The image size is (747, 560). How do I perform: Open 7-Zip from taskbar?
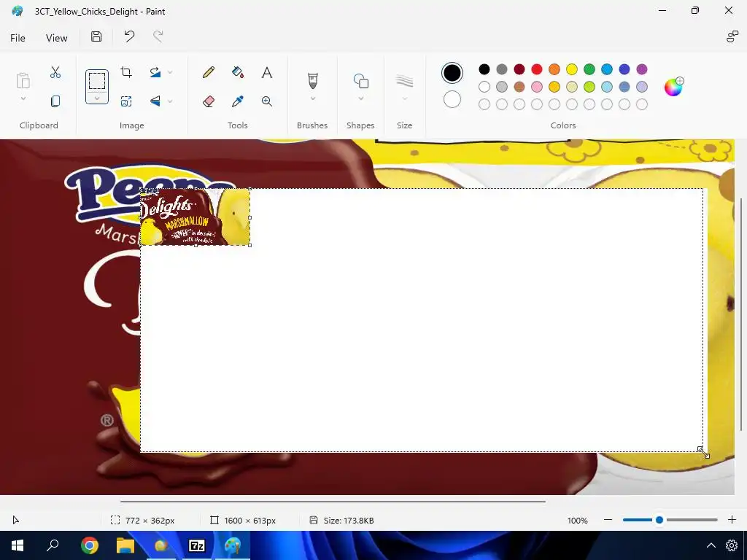click(x=197, y=545)
